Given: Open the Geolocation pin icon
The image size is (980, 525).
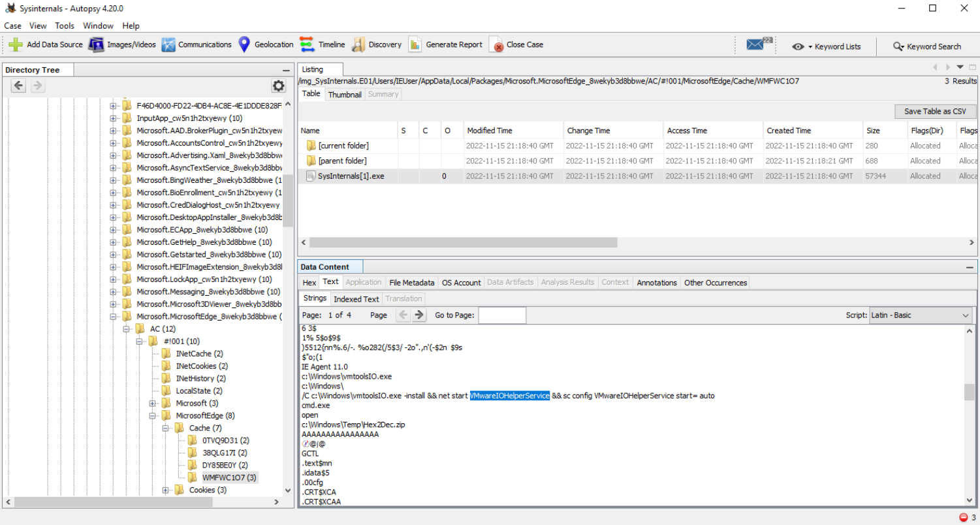Looking at the screenshot, I should (x=244, y=44).
